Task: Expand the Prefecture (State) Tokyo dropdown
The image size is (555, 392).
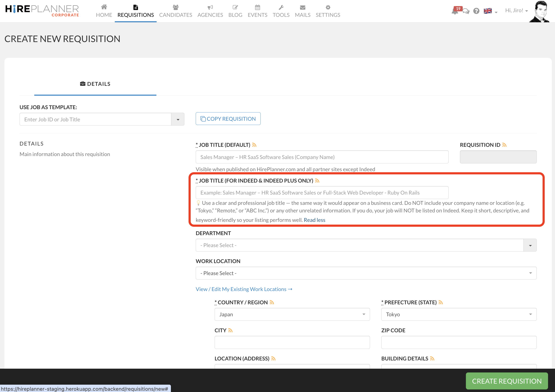Action: tap(459, 314)
